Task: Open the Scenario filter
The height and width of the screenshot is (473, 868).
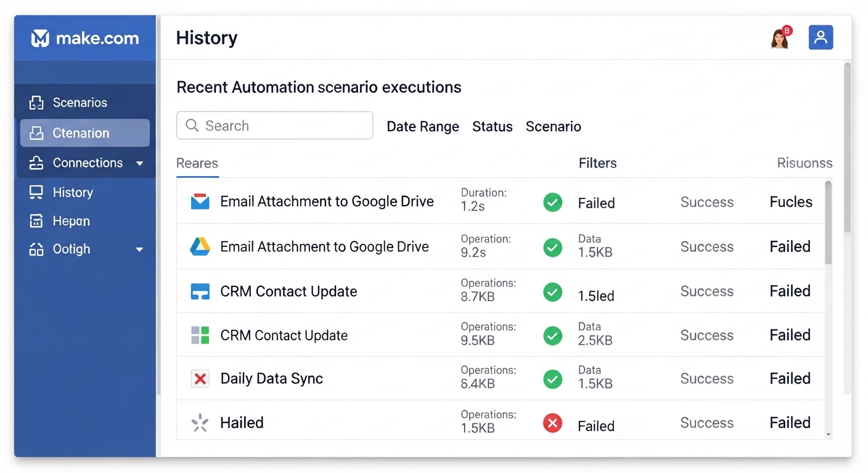Action: (554, 126)
